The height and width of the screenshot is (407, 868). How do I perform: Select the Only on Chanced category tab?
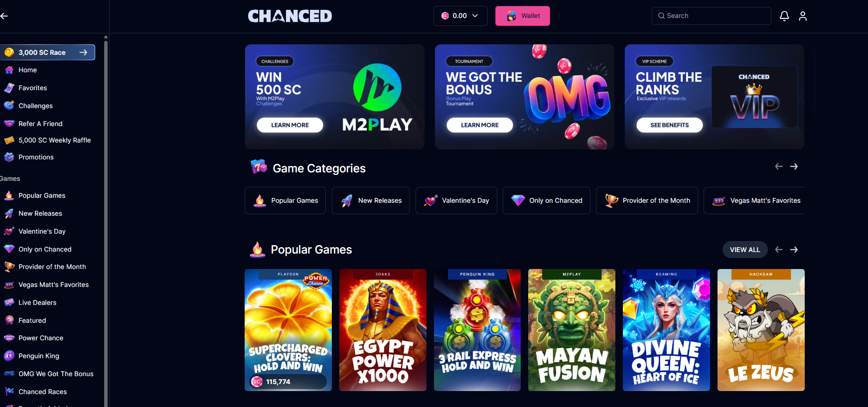(x=547, y=200)
